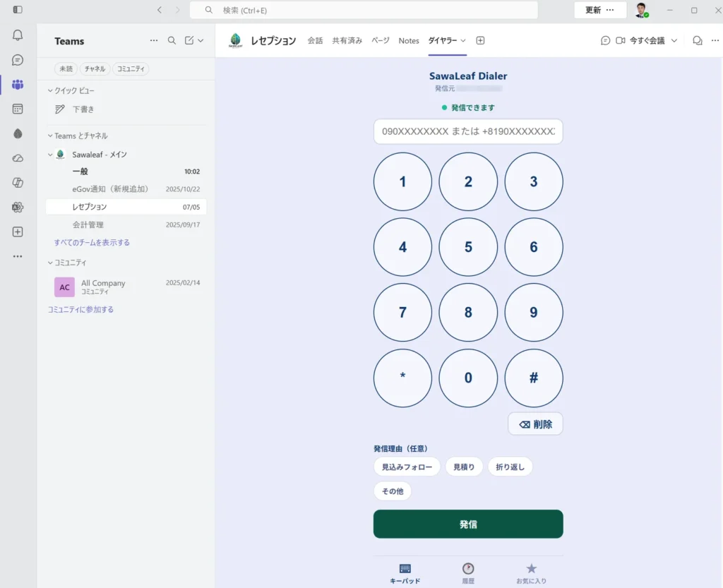Tap the keypad * key

[x=402, y=378]
